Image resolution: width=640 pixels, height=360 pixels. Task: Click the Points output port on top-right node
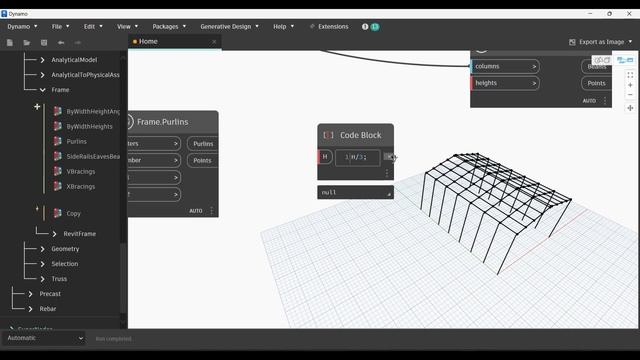click(x=596, y=83)
